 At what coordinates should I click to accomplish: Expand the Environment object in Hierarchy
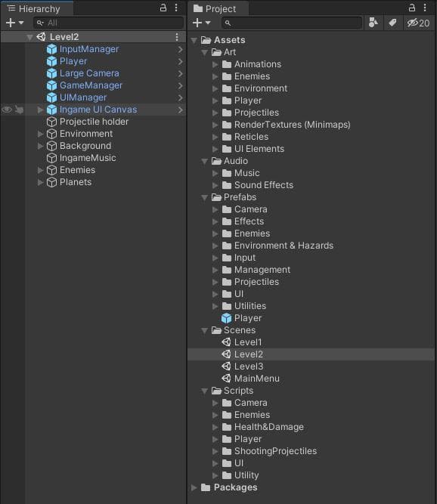40,134
